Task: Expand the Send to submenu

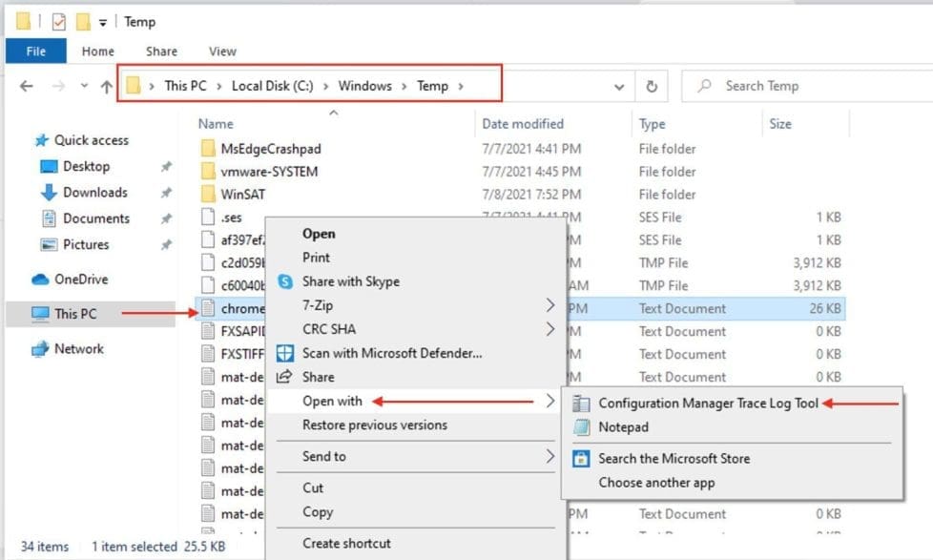Action: click(x=549, y=456)
